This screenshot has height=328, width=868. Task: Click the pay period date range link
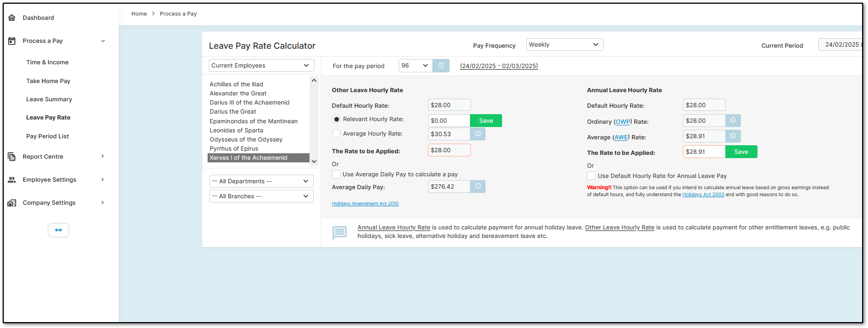(499, 66)
